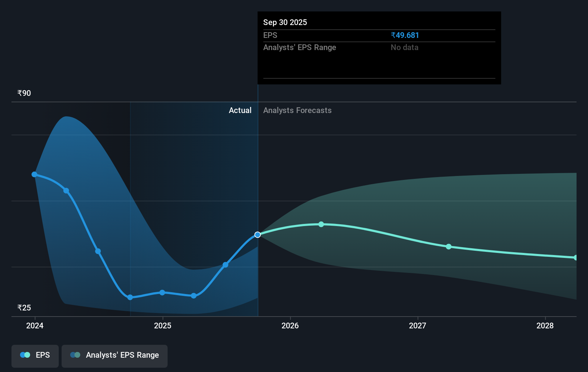588x372 pixels.
Task: Click the ₹49.681 EPS value in tooltip
Action: pos(405,35)
